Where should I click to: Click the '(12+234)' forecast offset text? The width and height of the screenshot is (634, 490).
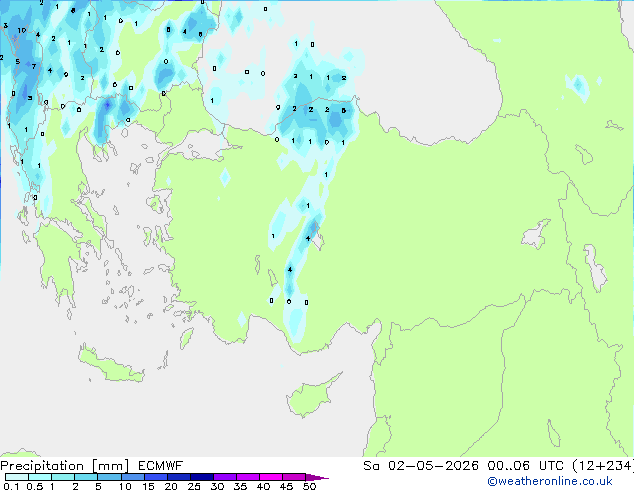pos(603,466)
